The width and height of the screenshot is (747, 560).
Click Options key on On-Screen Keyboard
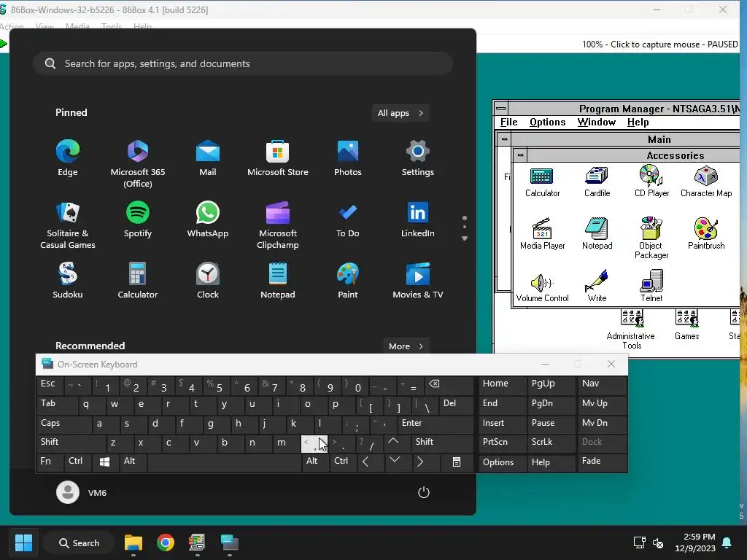point(502,462)
